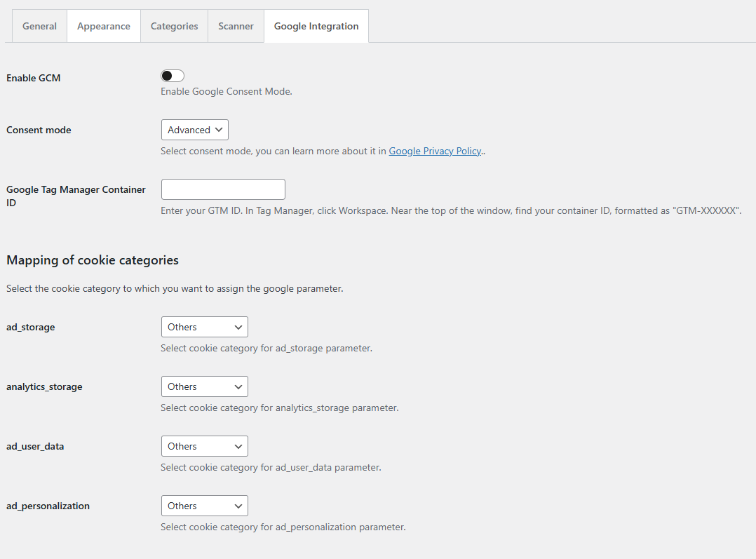Expand the ad_storage category dropdown
Image resolution: width=756 pixels, height=559 pixels.
[x=204, y=326]
